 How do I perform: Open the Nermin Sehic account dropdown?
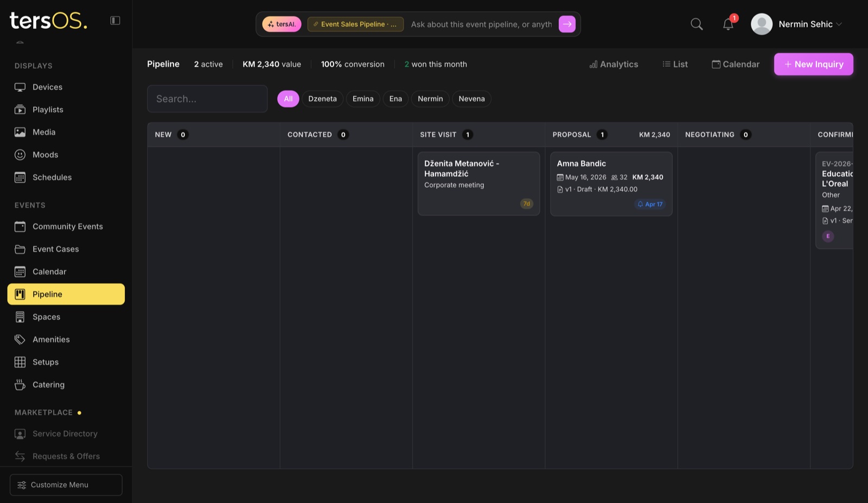click(797, 24)
